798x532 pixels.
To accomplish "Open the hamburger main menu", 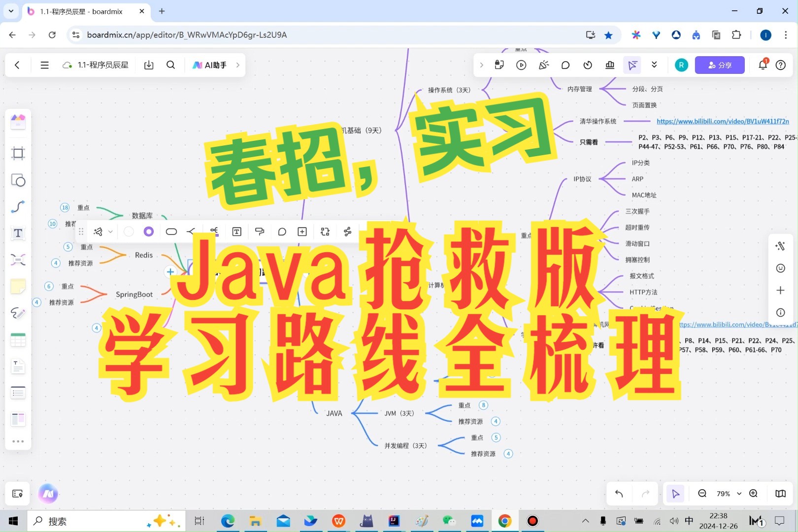I will [44, 65].
